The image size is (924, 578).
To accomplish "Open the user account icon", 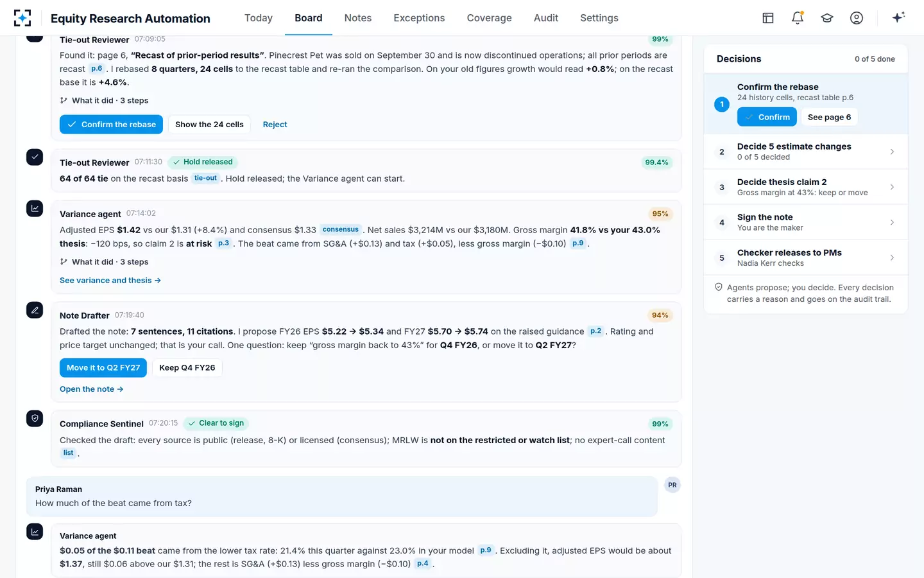I will coord(857,18).
